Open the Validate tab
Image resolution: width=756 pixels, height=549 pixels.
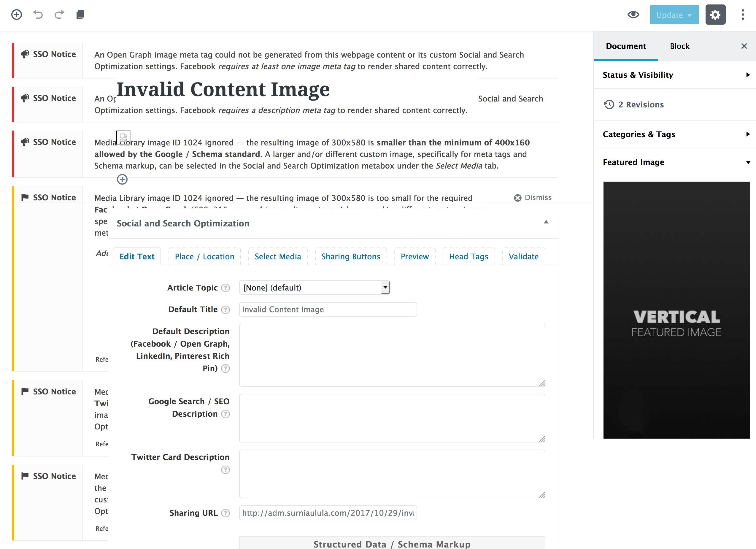pos(523,256)
